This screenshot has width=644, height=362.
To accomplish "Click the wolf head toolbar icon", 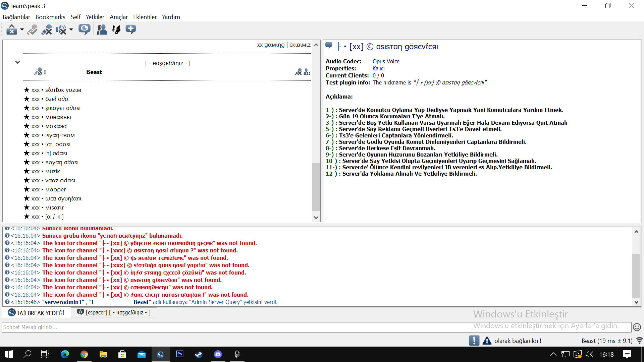I will (116, 29).
